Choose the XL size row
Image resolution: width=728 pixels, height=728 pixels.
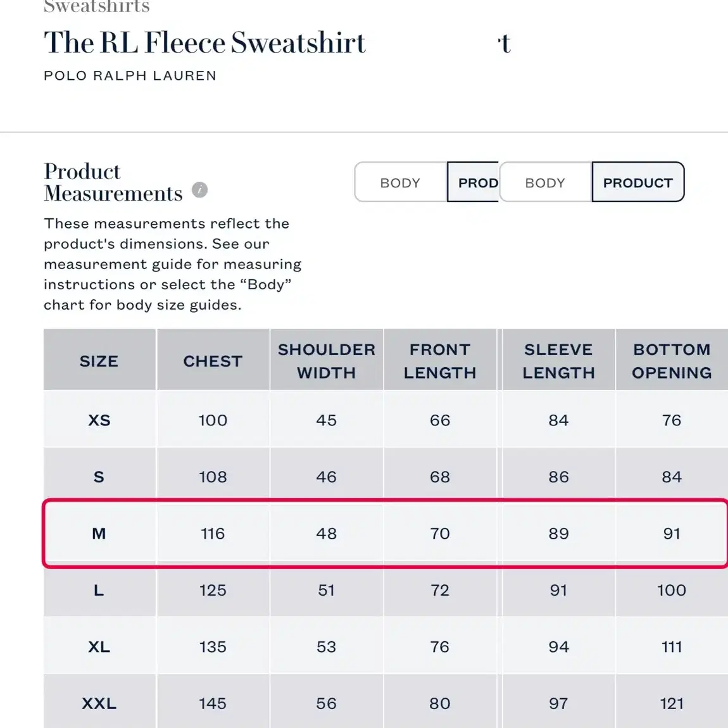386,646
